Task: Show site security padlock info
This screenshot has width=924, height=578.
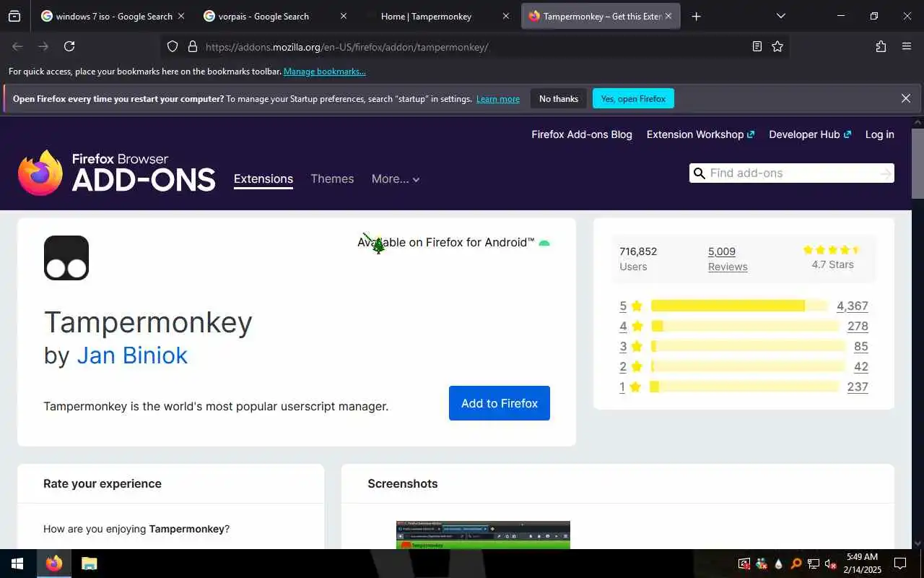Action: pos(192,47)
